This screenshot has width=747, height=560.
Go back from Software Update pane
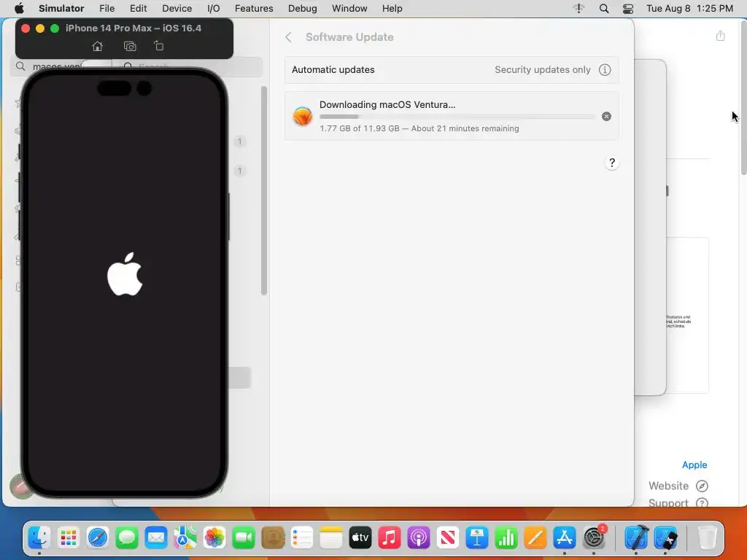point(288,37)
